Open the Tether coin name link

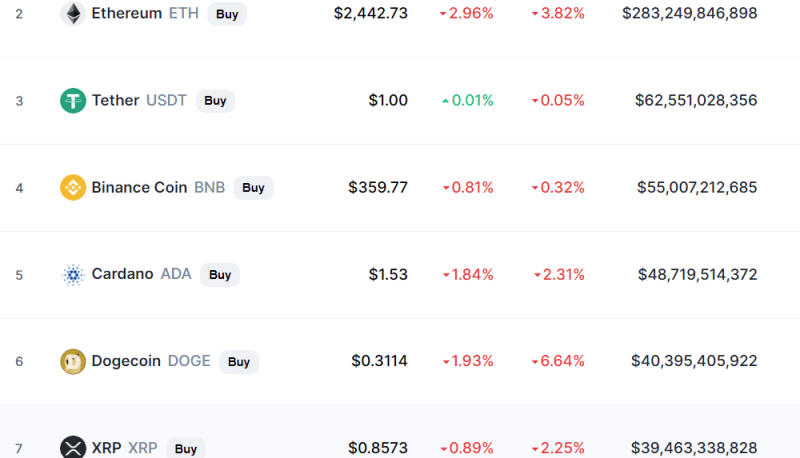(x=115, y=100)
